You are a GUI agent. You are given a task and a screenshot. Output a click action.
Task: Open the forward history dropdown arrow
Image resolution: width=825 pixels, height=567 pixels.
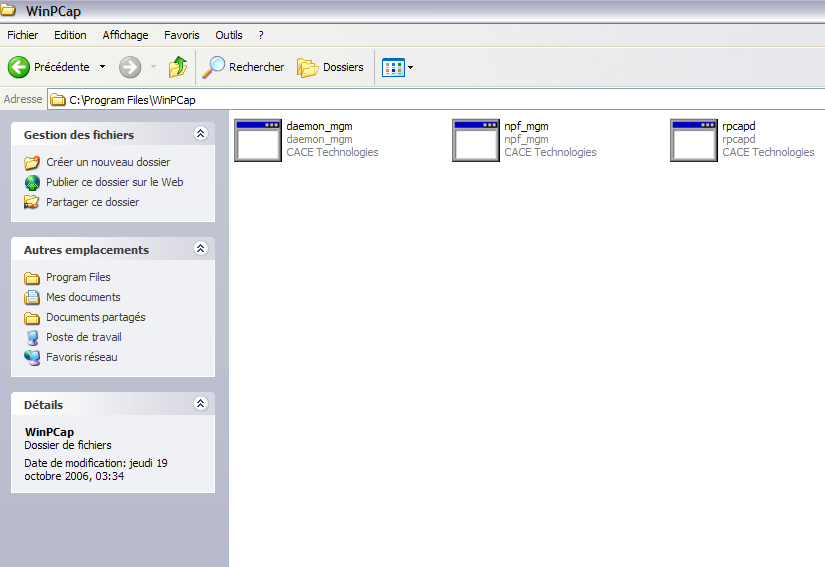click(153, 67)
